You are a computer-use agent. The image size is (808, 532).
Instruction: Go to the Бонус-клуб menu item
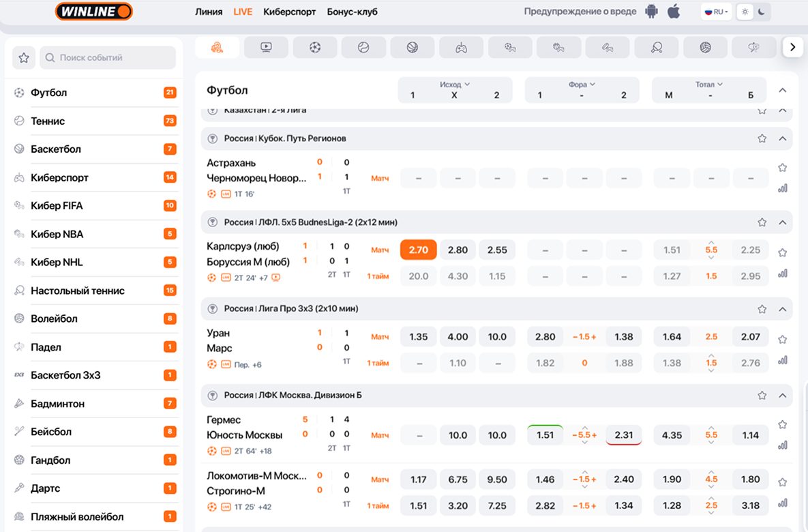352,12
